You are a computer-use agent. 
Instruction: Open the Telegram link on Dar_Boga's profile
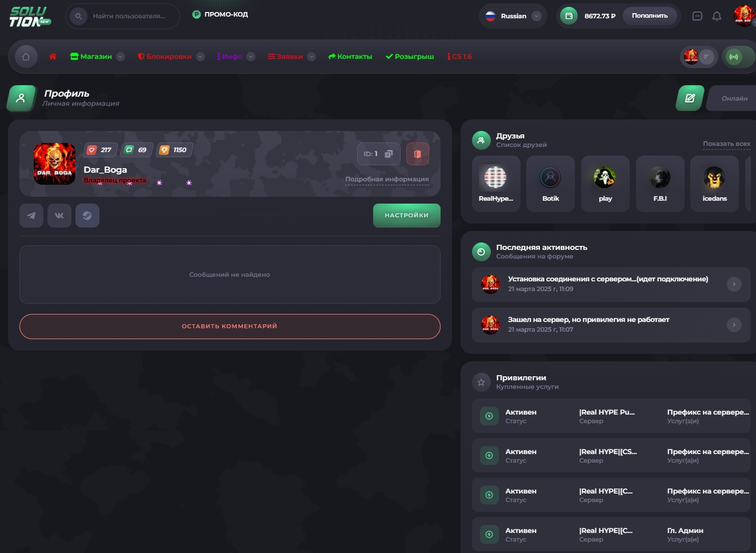pyautogui.click(x=31, y=216)
